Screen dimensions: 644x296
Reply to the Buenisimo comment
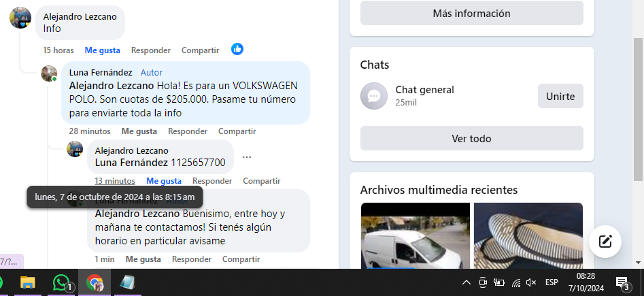[x=192, y=259]
